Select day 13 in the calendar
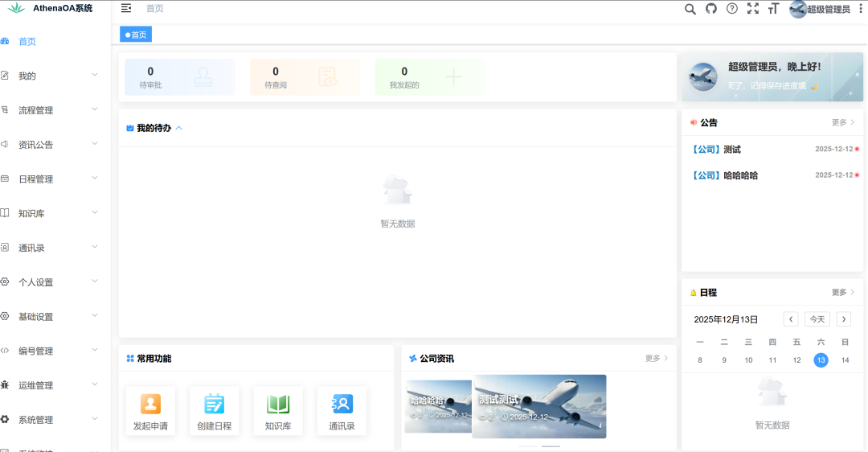 [821, 360]
